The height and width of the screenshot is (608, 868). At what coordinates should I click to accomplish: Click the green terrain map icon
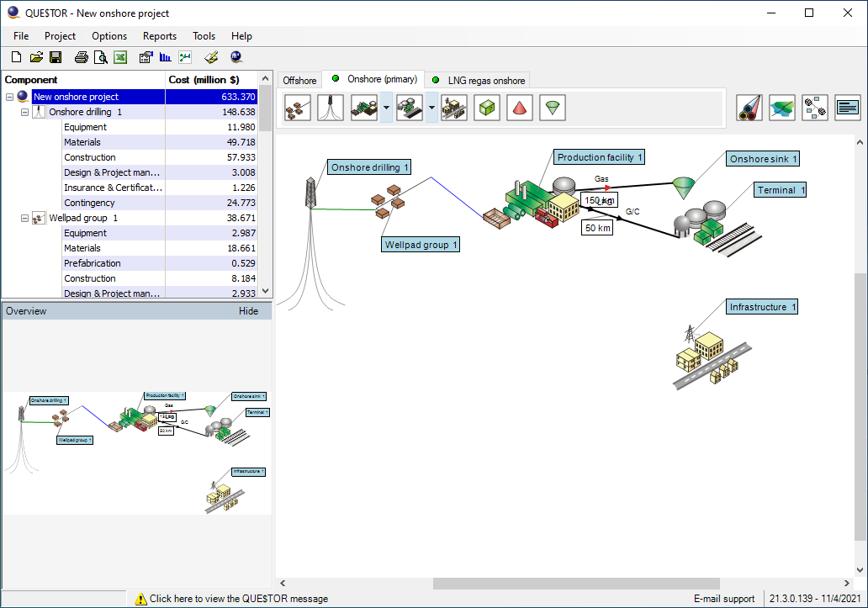[782, 108]
